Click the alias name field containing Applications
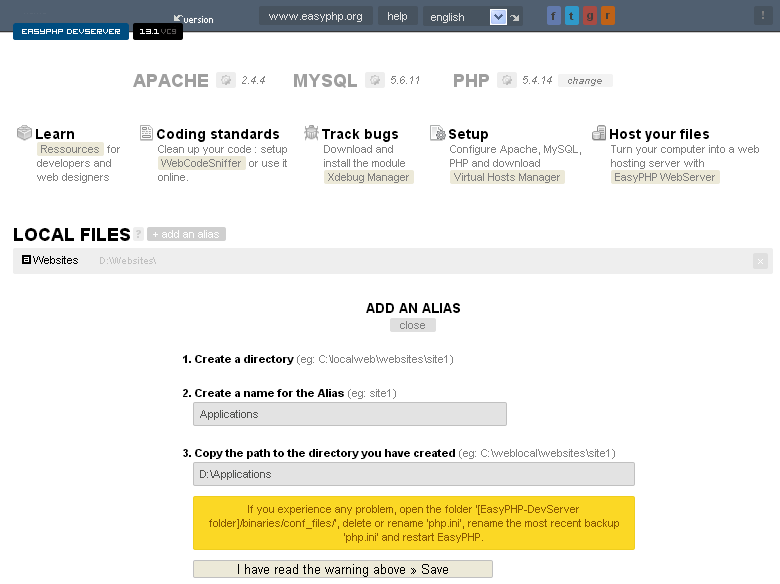The height and width of the screenshot is (584, 780). pos(350,414)
